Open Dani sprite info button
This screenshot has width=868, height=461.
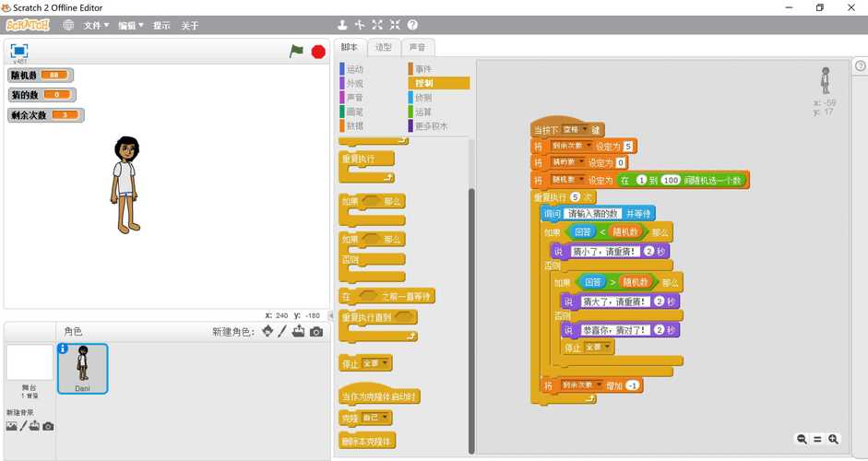click(63, 349)
